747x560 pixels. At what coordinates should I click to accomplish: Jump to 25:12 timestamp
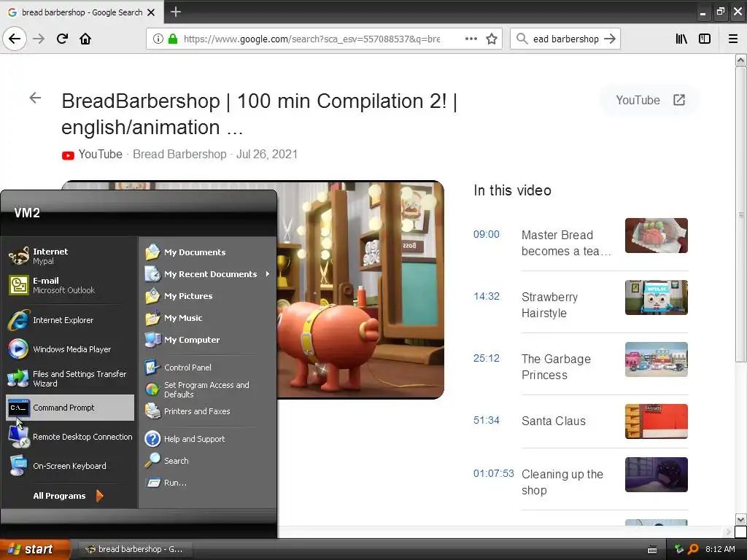tap(487, 358)
